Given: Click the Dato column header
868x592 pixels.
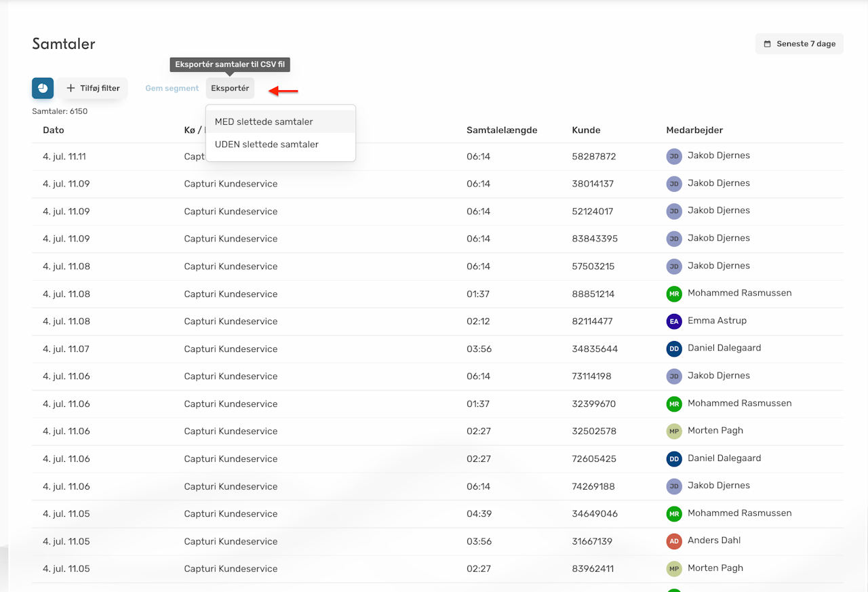Looking at the screenshot, I should pyautogui.click(x=54, y=130).
